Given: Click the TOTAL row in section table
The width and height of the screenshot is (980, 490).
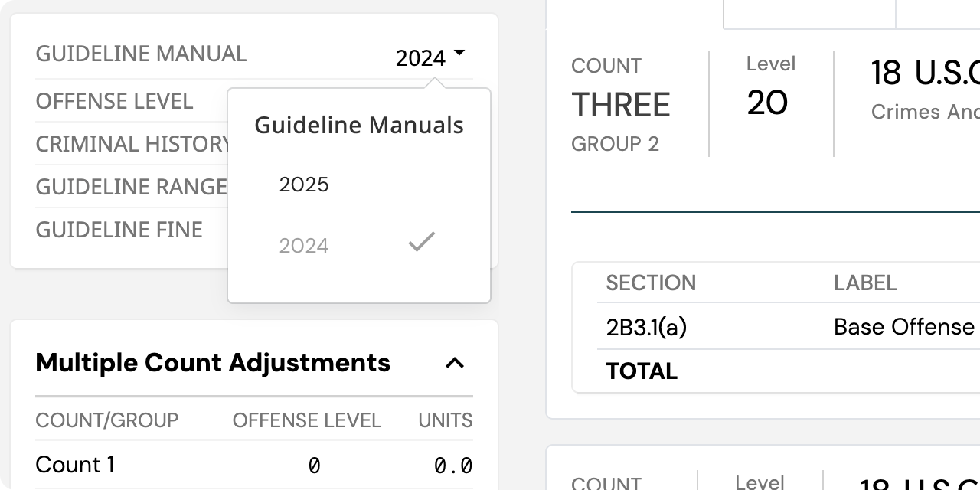Looking at the screenshot, I should 642,371.
